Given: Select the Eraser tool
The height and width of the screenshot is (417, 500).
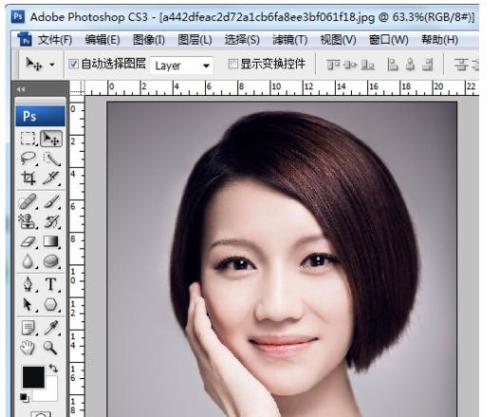Looking at the screenshot, I should [28, 241].
